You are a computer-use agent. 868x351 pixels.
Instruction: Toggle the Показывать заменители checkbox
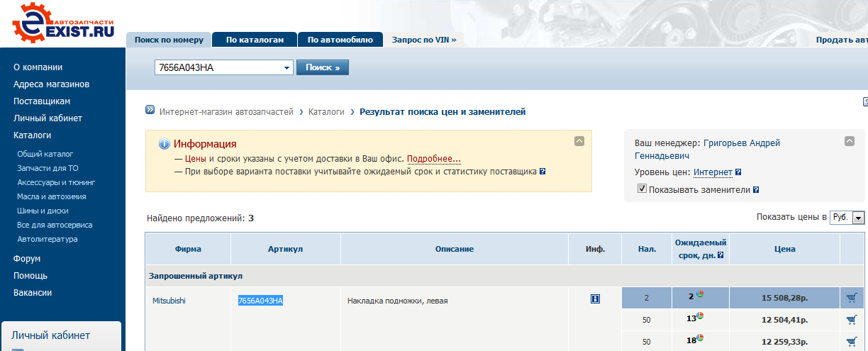[642, 189]
